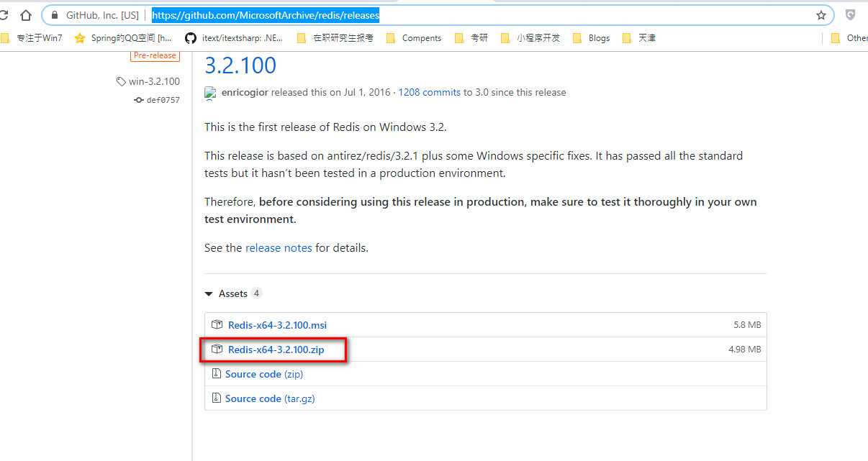The width and height of the screenshot is (868, 461).
Task: Collapse the Assets section
Action: (209, 293)
